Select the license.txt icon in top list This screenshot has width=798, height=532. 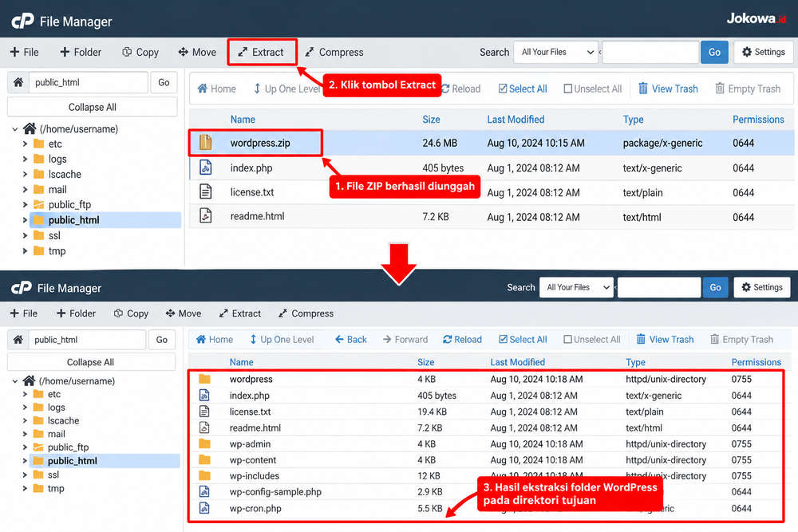pos(206,191)
